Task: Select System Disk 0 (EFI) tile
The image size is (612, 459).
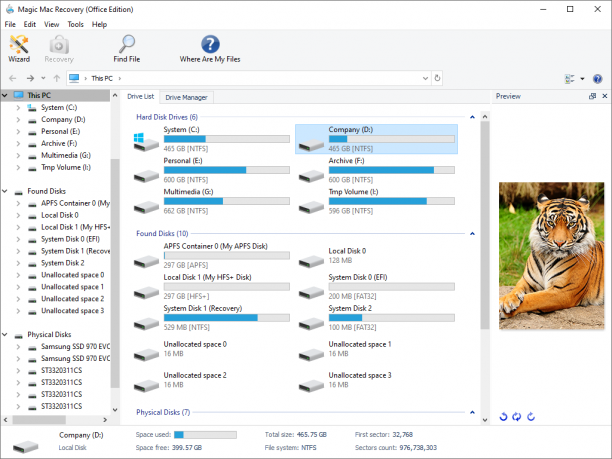Action: pos(376,287)
